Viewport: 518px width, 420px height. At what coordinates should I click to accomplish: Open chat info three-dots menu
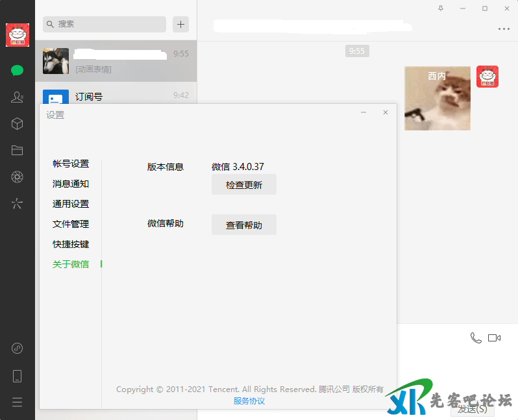pos(504,29)
